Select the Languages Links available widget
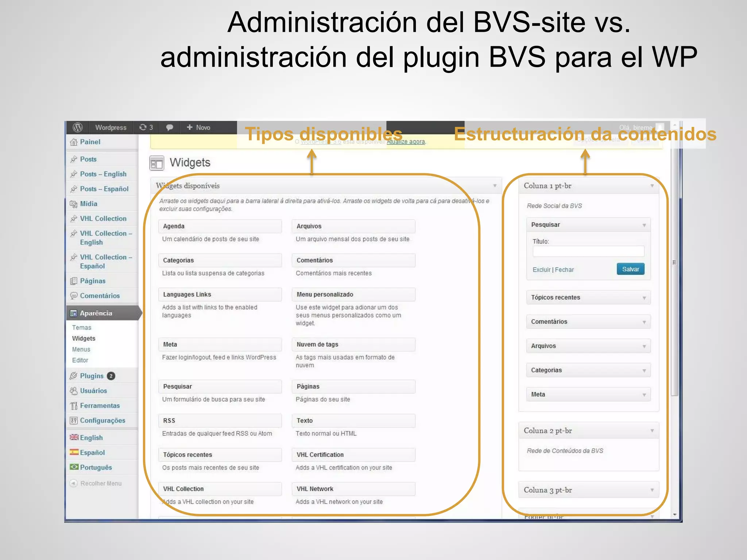This screenshot has height=560, width=747. point(220,295)
